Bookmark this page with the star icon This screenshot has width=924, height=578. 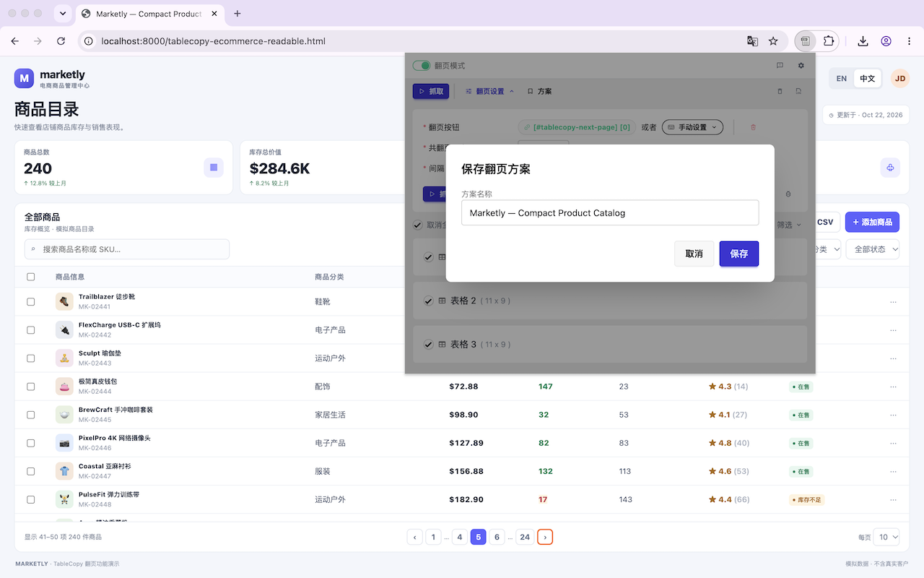(773, 41)
